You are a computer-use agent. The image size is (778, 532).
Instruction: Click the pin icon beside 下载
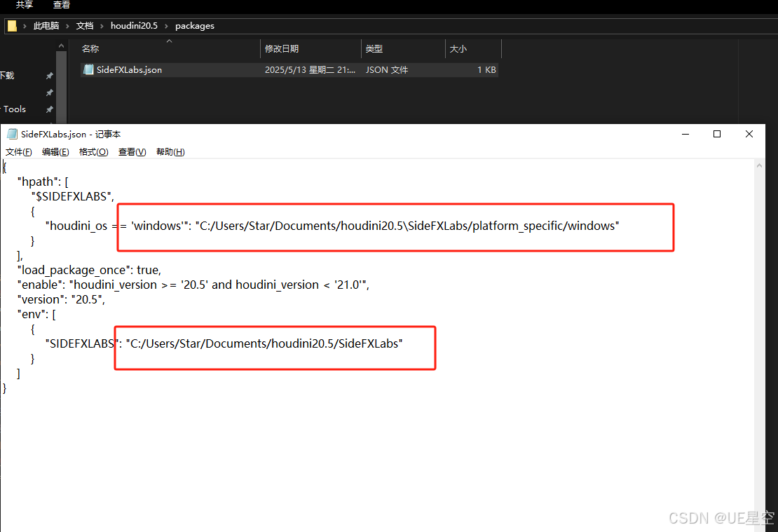point(49,76)
